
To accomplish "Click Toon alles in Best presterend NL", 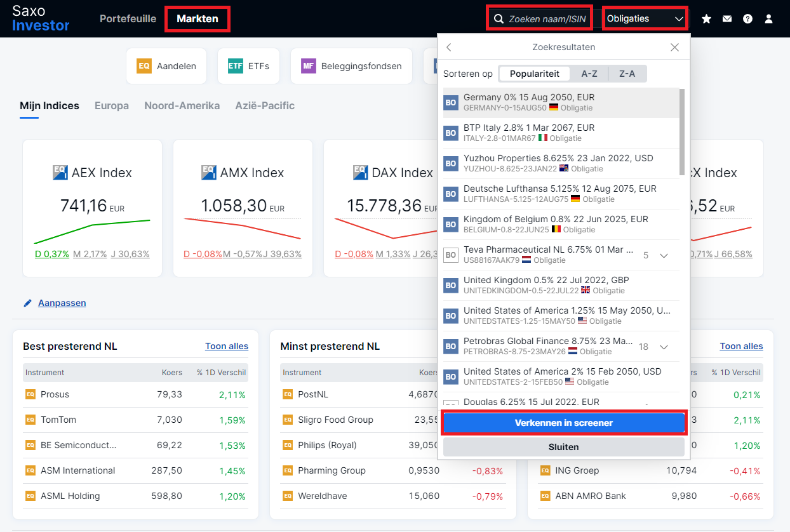I will (227, 346).
